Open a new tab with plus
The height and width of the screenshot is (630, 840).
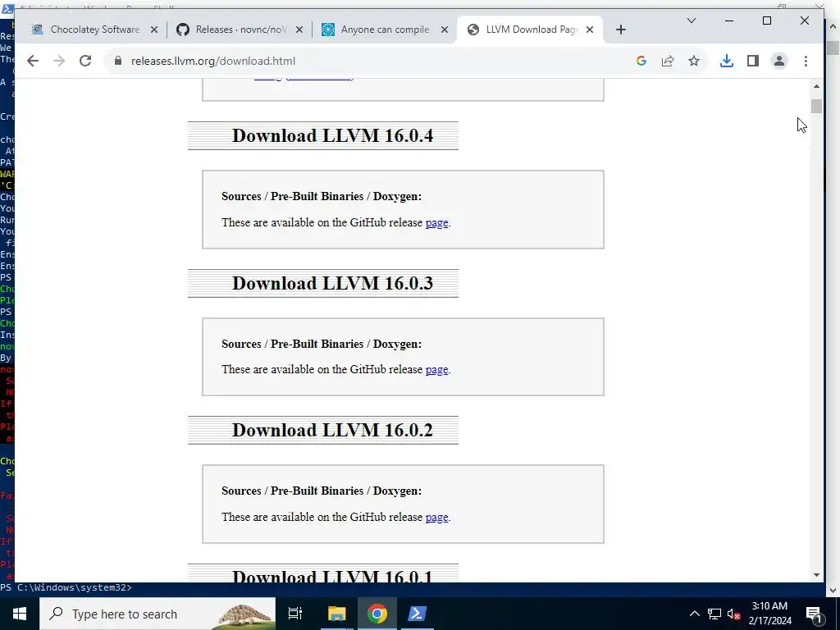coord(621,30)
